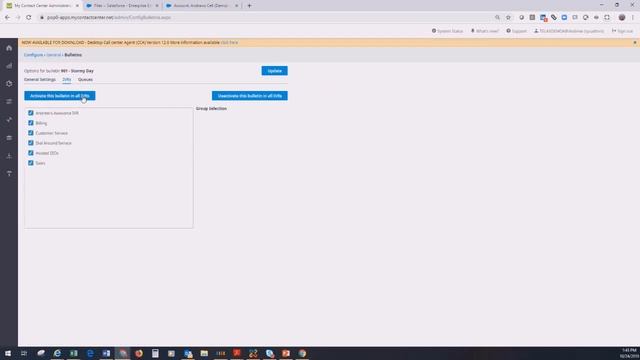Open the Windows Start menu
Viewport: 640px width, 360px height.
click(x=8, y=353)
